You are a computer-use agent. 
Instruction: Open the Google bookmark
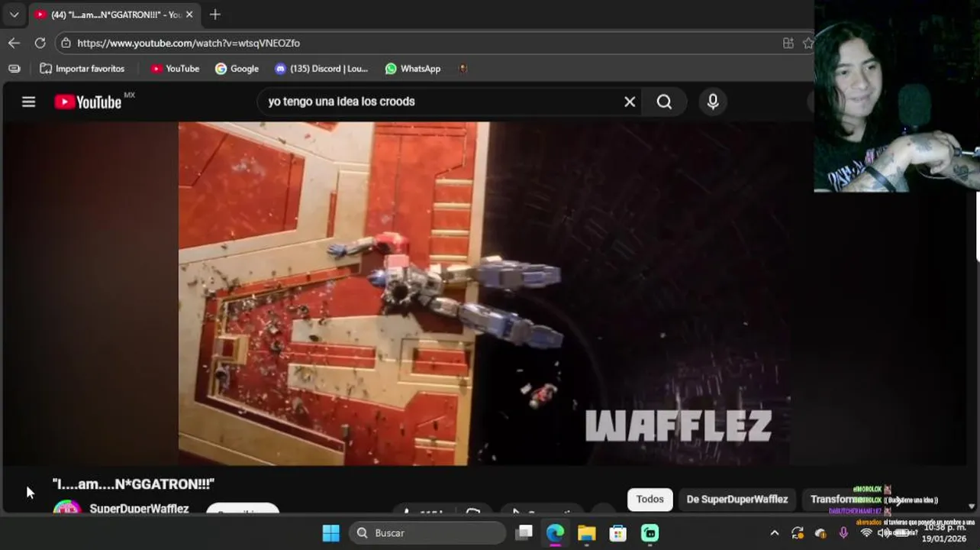point(237,69)
